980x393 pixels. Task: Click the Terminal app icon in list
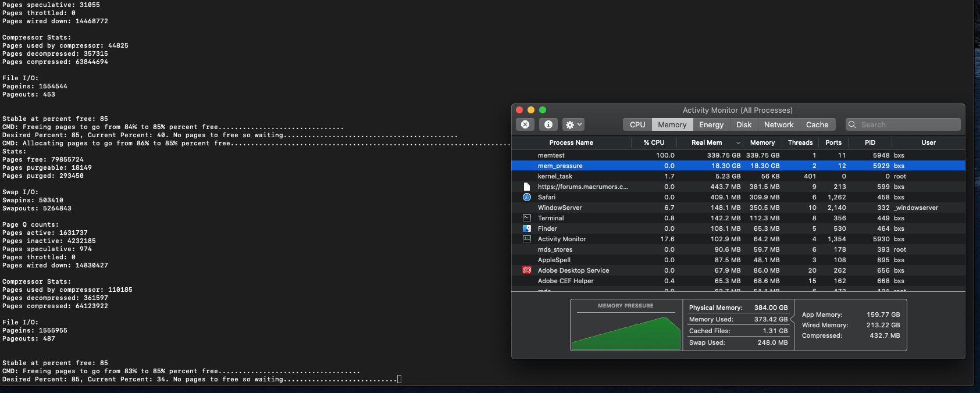coord(527,218)
